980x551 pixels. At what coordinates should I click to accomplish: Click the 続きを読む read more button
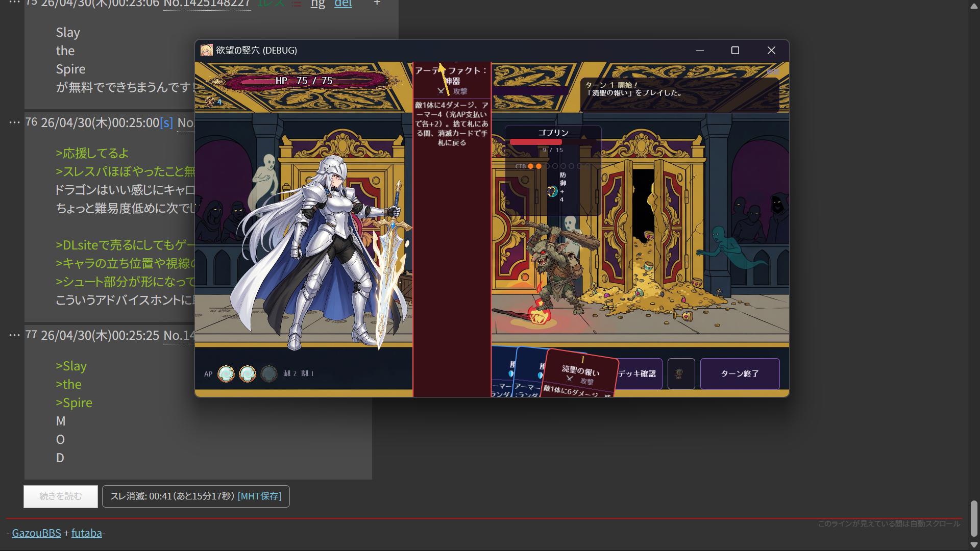point(60,496)
